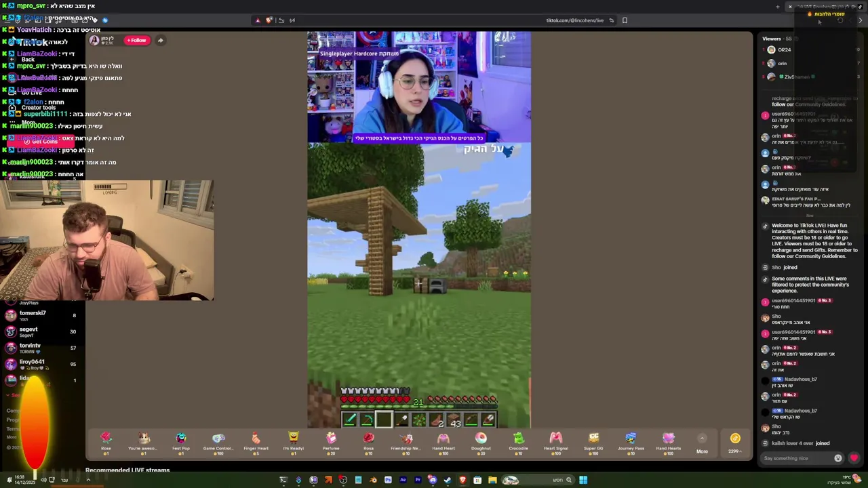The height and width of the screenshot is (488, 868).
Task: Open recommended streamer torvintv
Action: (41, 348)
